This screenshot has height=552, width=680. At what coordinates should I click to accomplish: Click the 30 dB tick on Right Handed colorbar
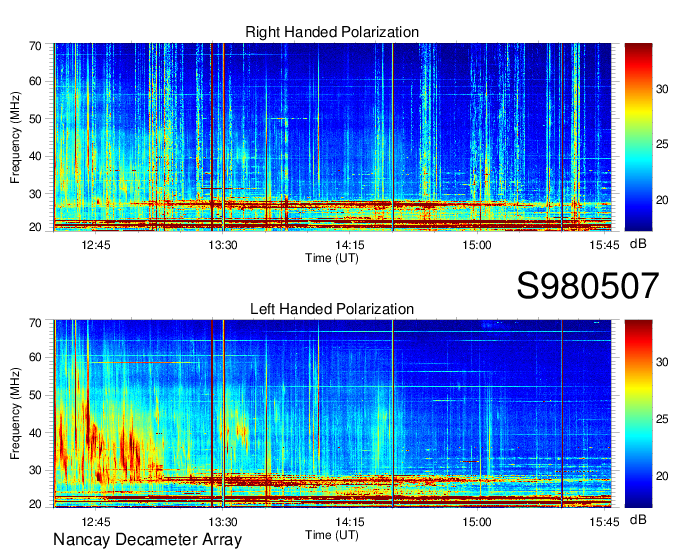(x=662, y=89)
